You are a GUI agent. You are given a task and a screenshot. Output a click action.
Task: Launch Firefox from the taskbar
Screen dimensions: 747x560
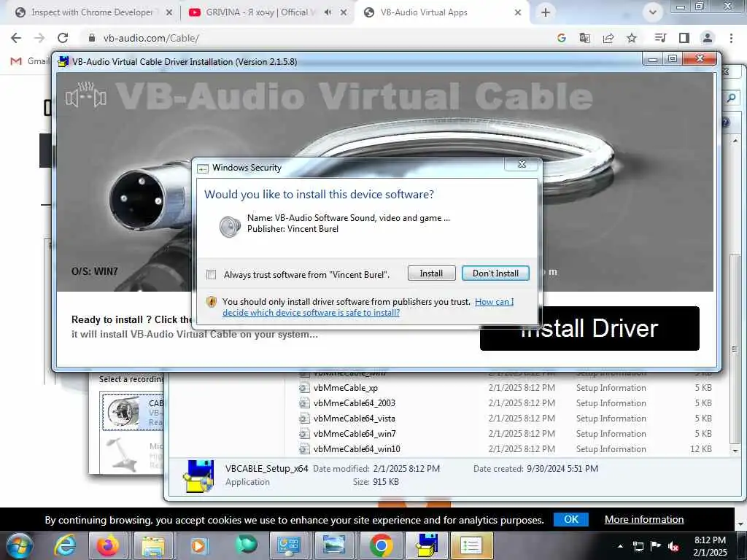click(108, 545)
